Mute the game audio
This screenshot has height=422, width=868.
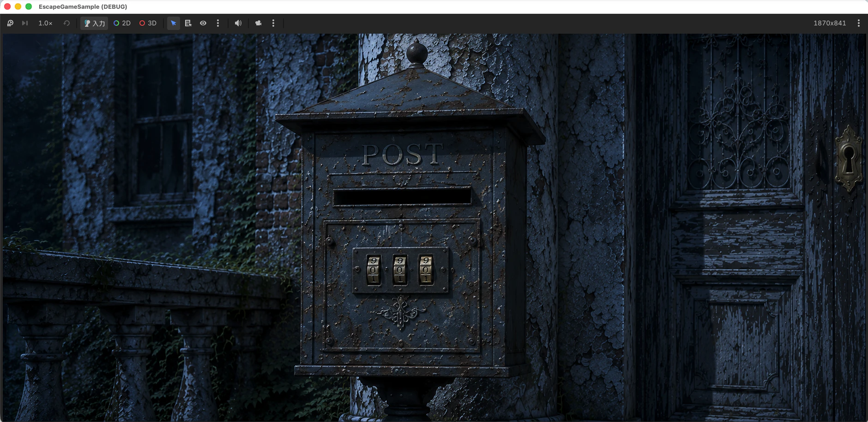pos(238,23)
